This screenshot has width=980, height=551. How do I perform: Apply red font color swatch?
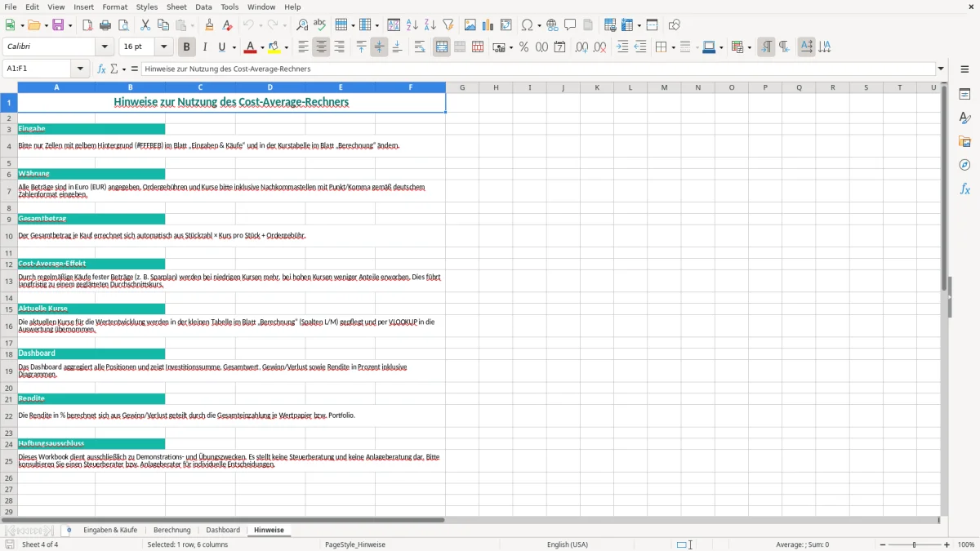point(251,47)
